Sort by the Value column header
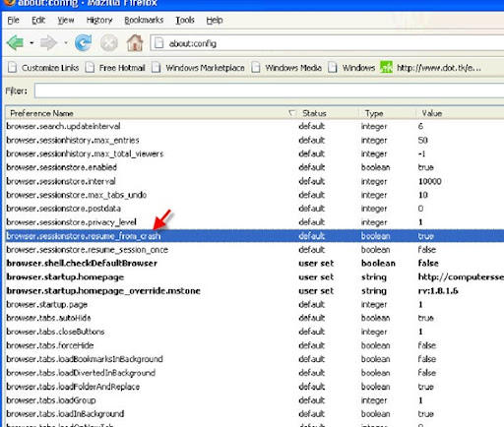Screen dimensions: 504x427 coord(460,113)
